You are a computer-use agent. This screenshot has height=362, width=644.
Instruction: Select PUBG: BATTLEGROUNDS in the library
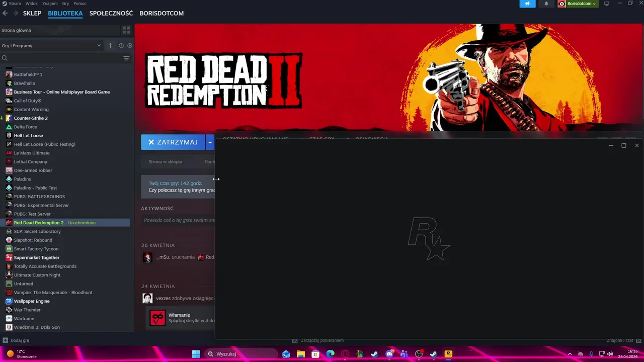click(x=39, y=197)
